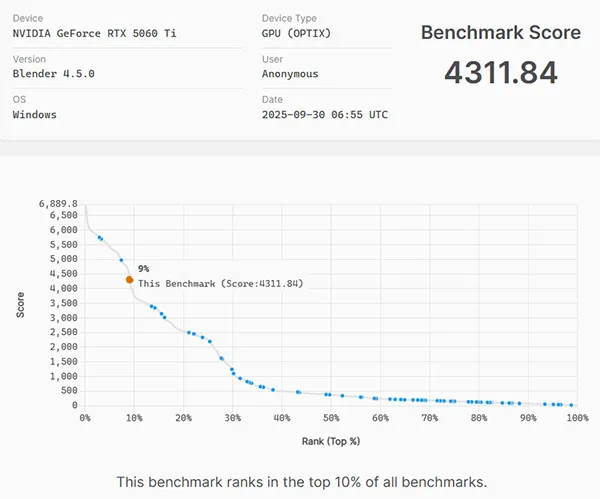Click the 6,889.8 maximum y-axis label
Screen dimensions: 600x499
[58, 203]
